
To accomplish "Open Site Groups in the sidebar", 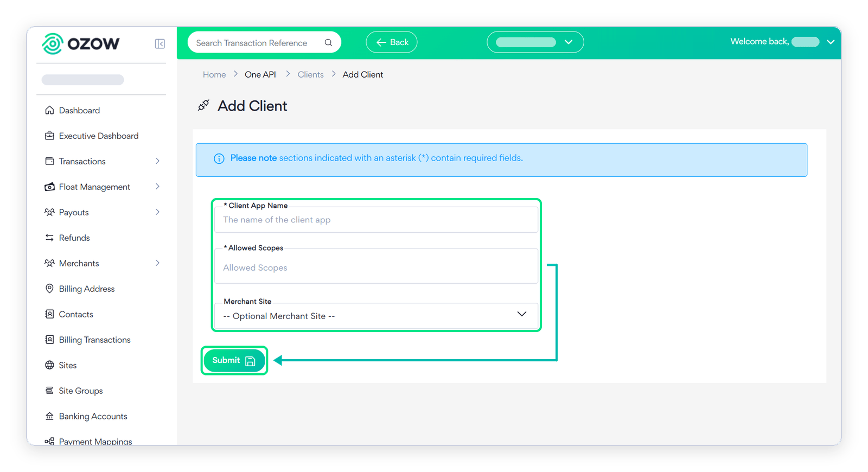I will (x=81, y=391).
